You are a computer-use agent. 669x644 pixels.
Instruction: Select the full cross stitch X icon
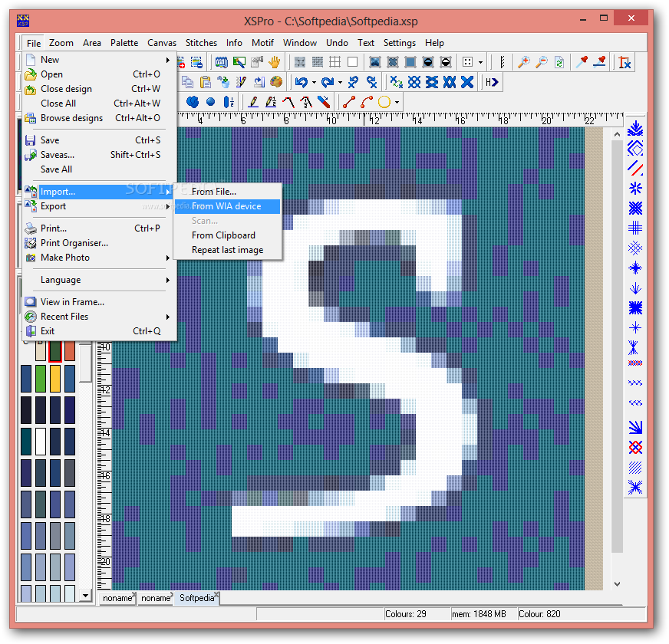point(468,82)
